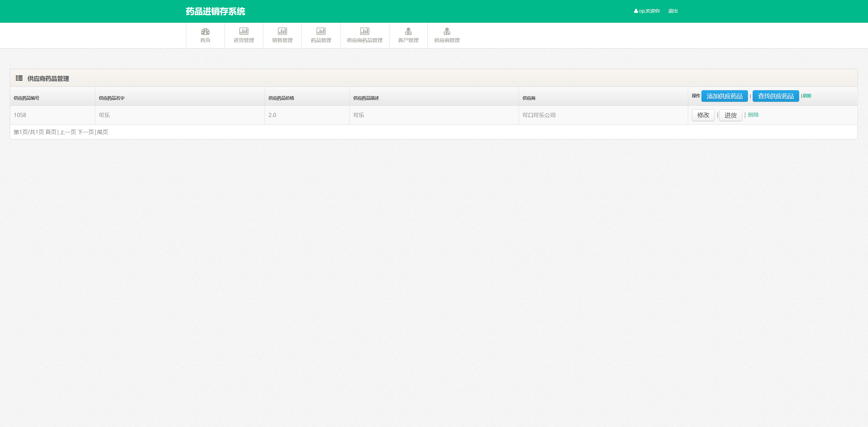
Task: Click the chart icon for 药品管理
Action: 321,31
